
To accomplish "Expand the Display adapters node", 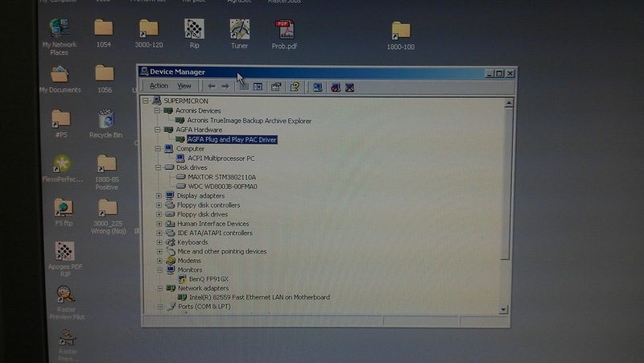I will tap(159, 196).
